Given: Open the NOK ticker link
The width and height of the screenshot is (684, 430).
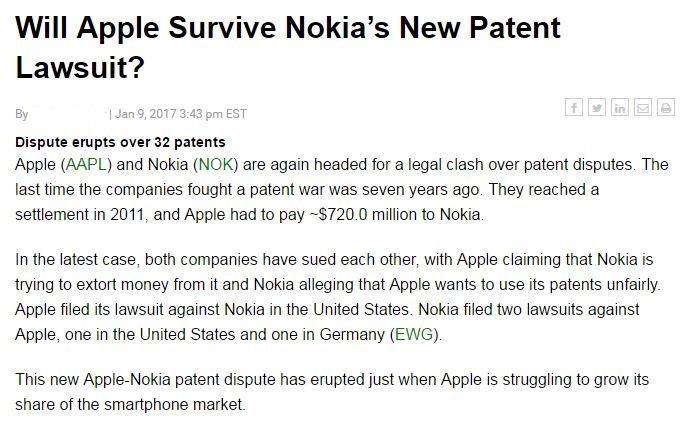Looking at the screenshot, I should (x=215, y=165).
